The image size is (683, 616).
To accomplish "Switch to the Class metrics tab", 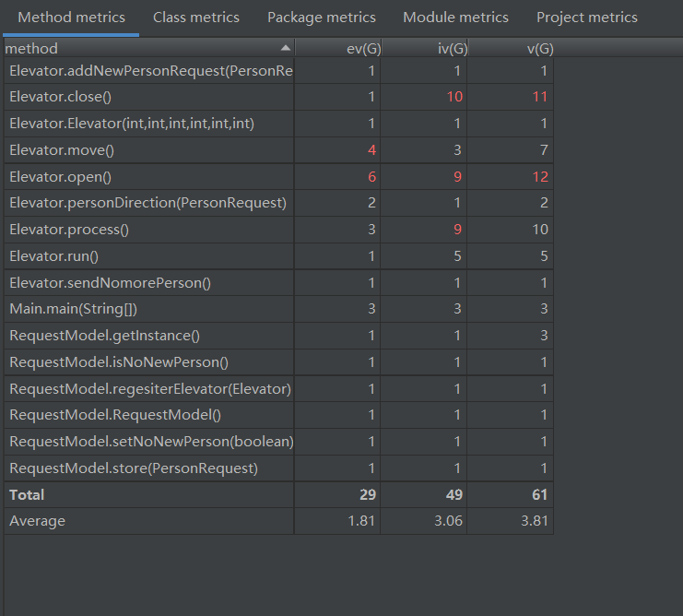I will coord(196,18).
